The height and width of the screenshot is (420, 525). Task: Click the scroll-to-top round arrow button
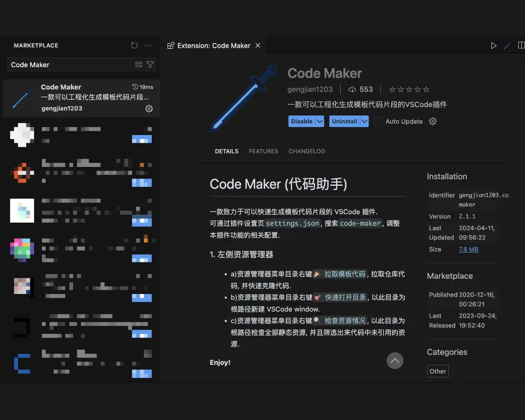pyautogui.click(x=395, y=360)
